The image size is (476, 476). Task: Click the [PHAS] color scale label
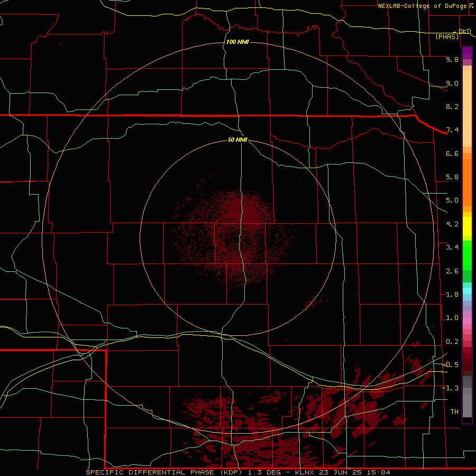point(447,37)
